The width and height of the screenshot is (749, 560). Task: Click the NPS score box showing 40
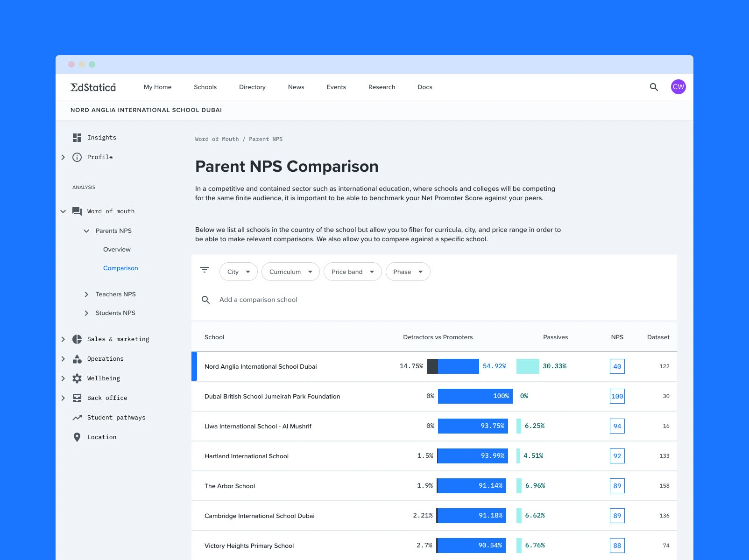tap(617, 366)
